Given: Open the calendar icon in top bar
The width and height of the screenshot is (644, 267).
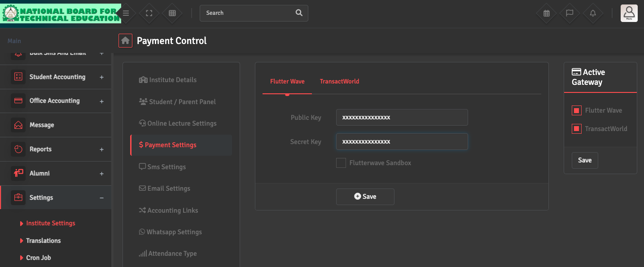Looking at the screenshot, I should (547, 13).
